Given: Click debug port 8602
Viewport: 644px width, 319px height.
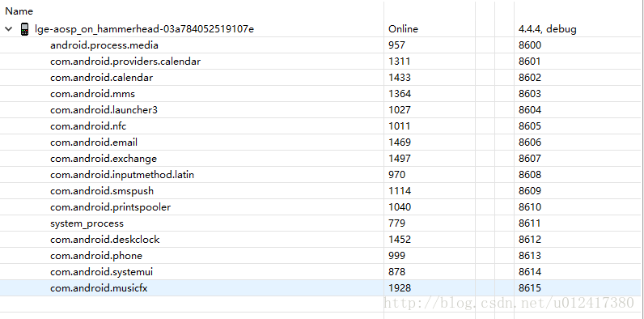Looking at the screenshot, I should pos(530,78).
